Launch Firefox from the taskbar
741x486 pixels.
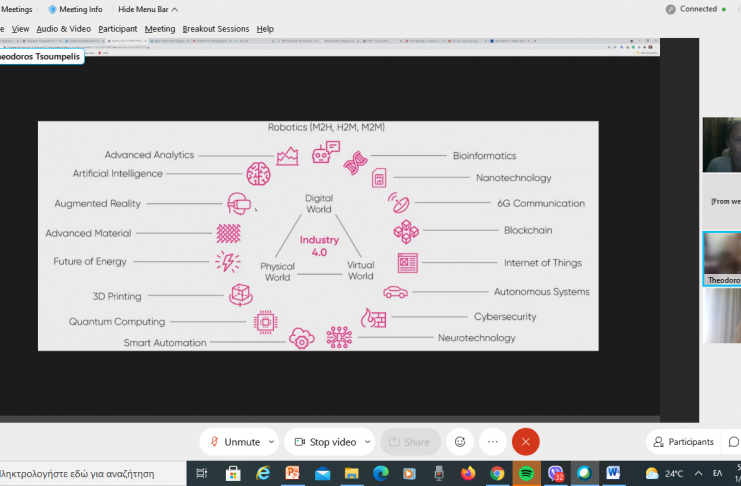467,473
